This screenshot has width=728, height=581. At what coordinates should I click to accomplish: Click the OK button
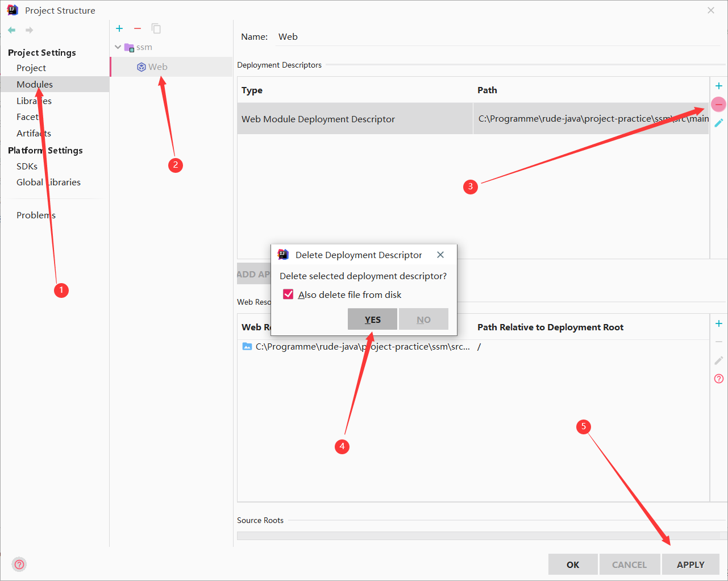point(573,565)
